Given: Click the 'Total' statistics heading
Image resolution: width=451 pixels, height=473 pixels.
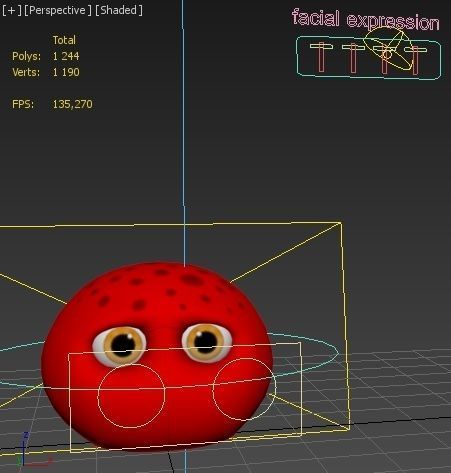Looking at the screenshot, I should coord(64,40).
